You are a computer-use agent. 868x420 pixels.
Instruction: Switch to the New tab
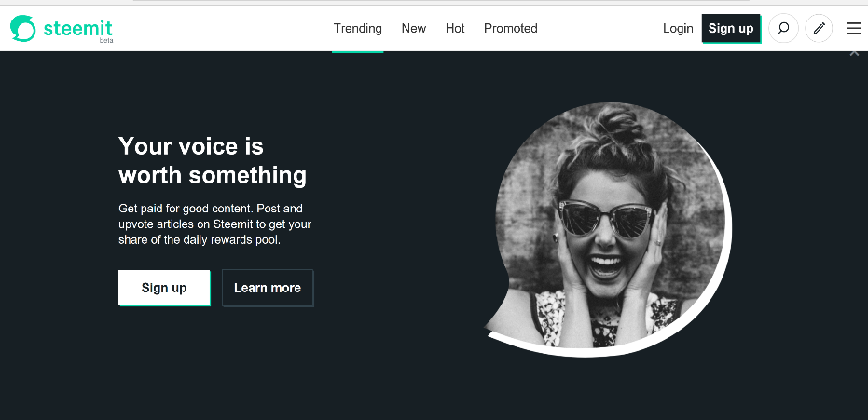click(414, 28)
